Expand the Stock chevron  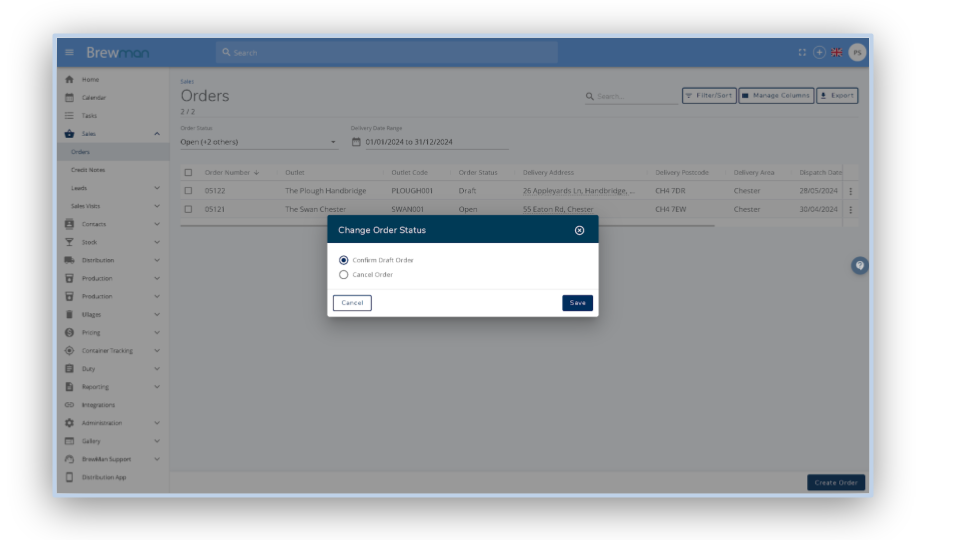157,242
